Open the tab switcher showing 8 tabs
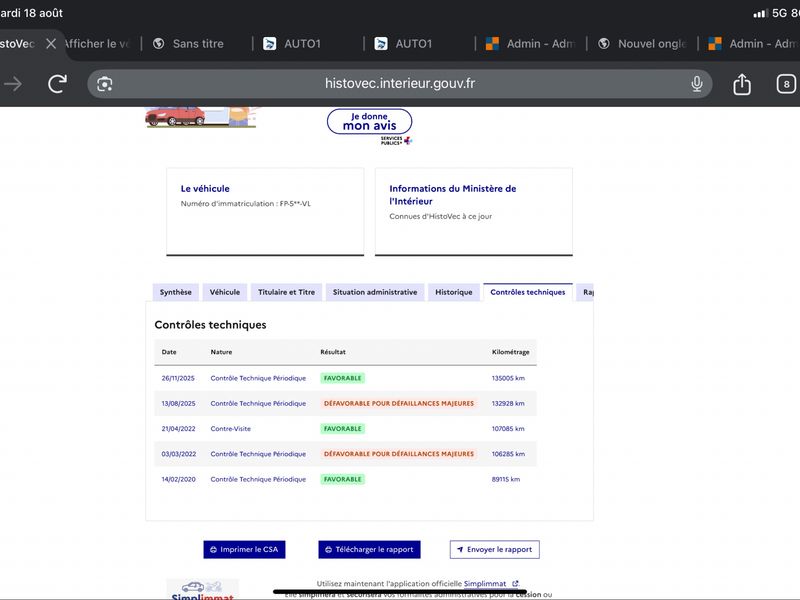The height and width of the screenshot is (600, 800). (786, 84)
